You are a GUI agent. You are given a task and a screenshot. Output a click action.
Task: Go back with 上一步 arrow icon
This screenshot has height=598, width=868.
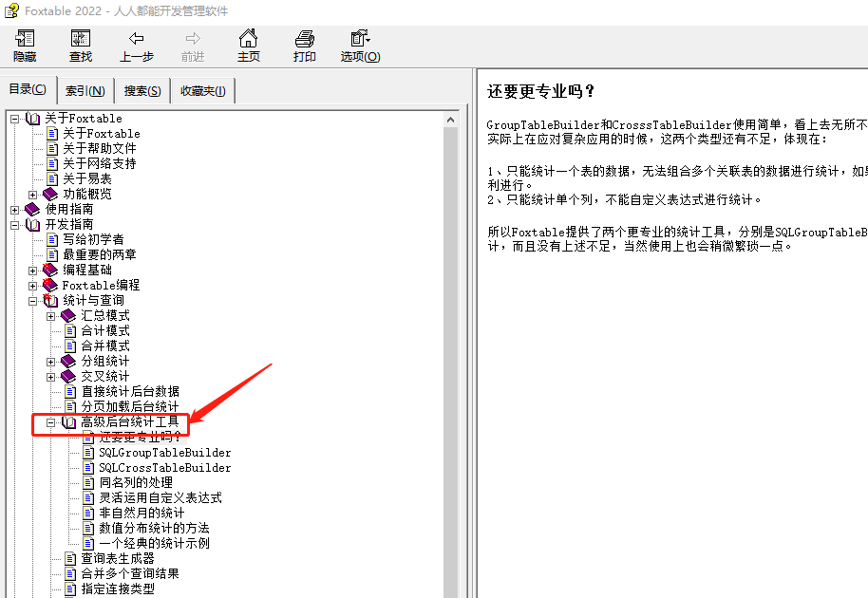click(x=136, y=38)
